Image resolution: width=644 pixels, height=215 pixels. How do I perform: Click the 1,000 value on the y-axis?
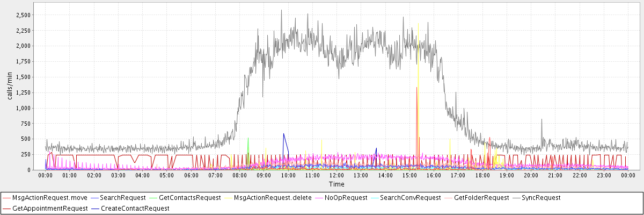point(22,108)
